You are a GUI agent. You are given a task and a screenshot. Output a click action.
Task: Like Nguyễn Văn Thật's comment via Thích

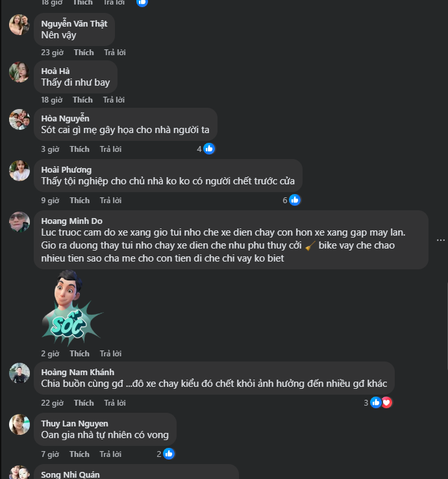coord(84,52)
